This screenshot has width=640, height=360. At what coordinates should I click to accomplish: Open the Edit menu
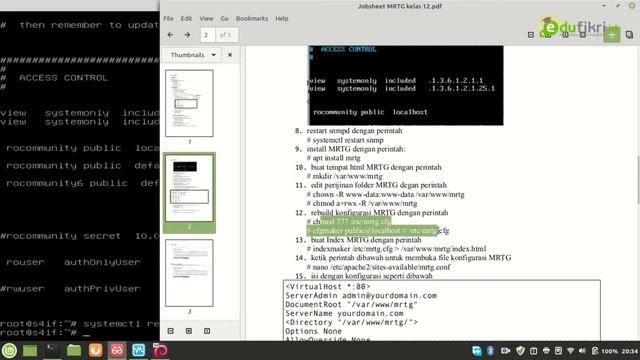(x=186, y=18)
